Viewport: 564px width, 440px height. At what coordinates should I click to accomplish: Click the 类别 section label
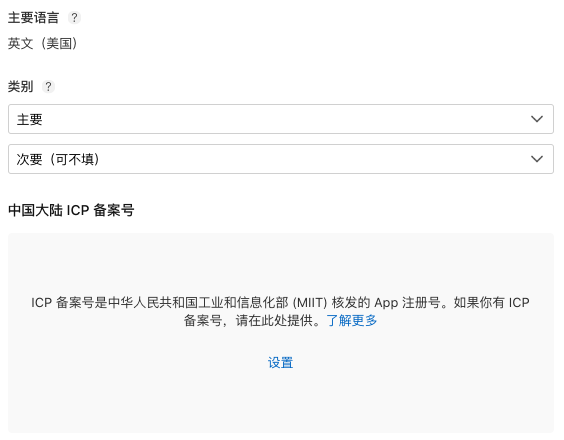(21, 86)
